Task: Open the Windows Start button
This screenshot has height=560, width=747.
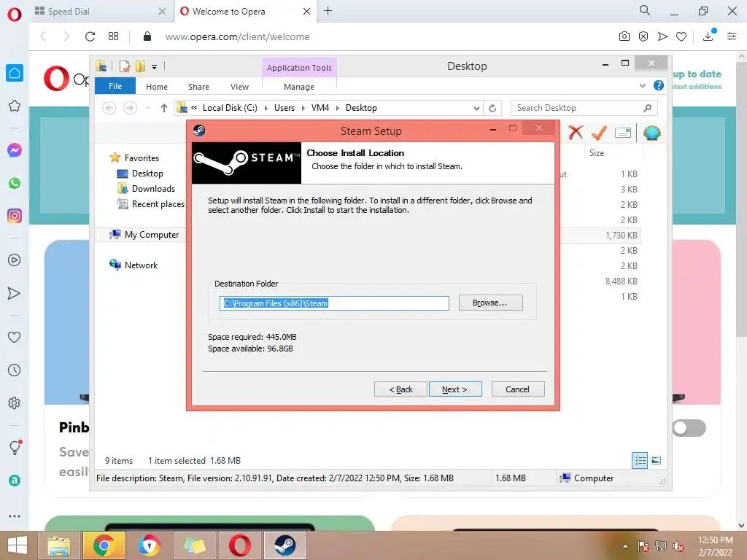Action: coord(18,545)
